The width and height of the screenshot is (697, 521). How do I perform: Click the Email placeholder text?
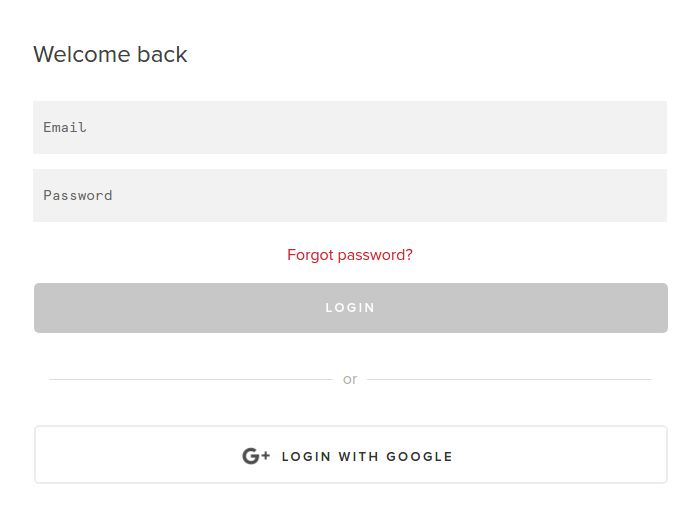[x=65, y=127]
